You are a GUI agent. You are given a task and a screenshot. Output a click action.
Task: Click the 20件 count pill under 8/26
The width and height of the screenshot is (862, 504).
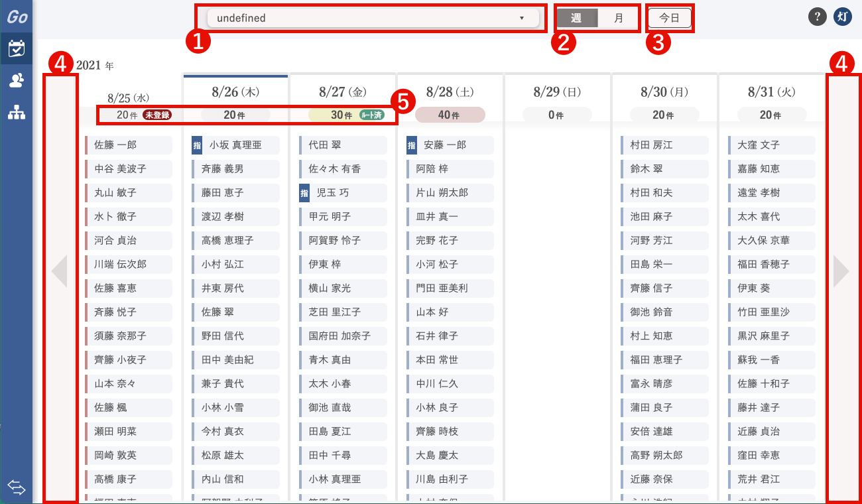[235, 115]
